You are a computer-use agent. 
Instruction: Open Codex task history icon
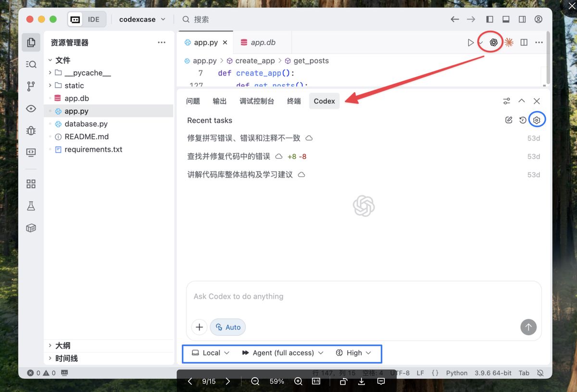point(523,120)
